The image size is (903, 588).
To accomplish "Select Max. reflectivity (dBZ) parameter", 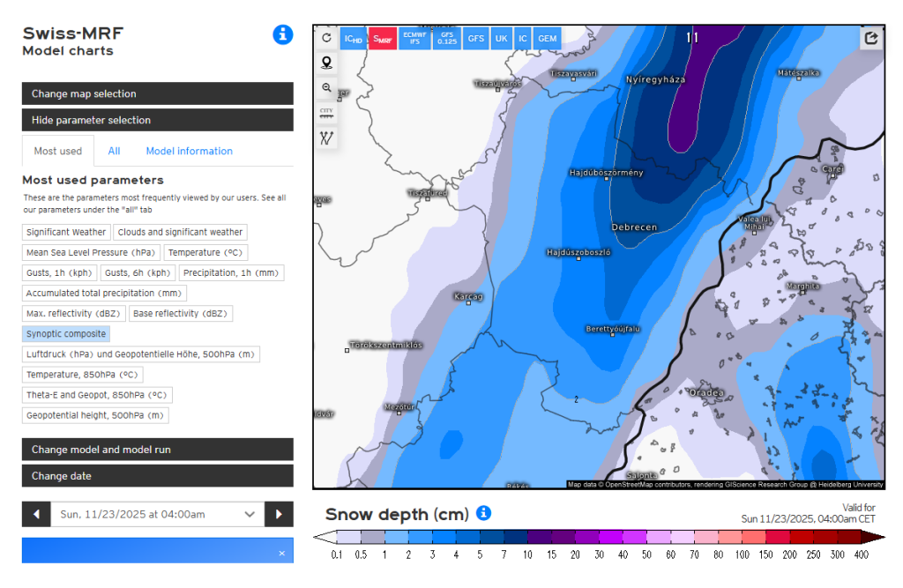I will pyautogui.click(x=74, y=313).
